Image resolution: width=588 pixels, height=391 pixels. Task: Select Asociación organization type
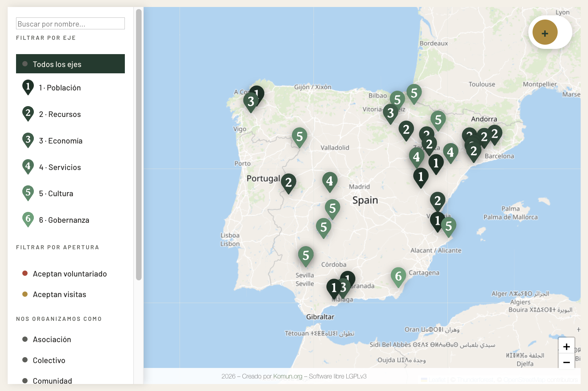[70, 339]
